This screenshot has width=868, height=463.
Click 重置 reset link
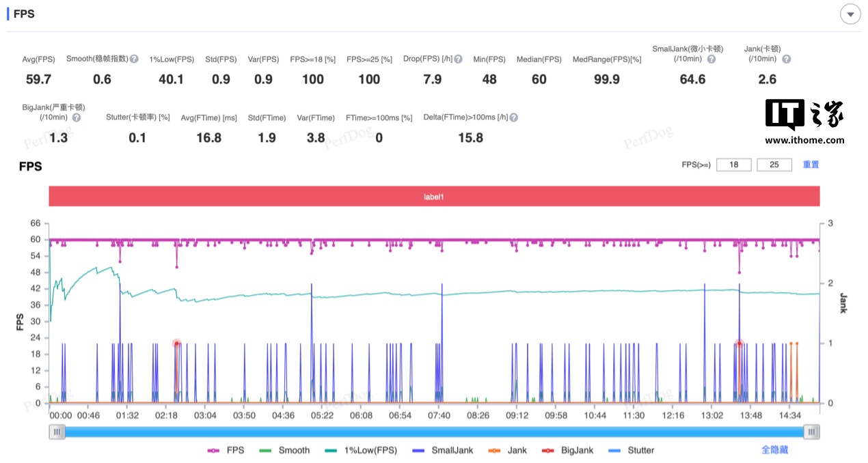811,165
